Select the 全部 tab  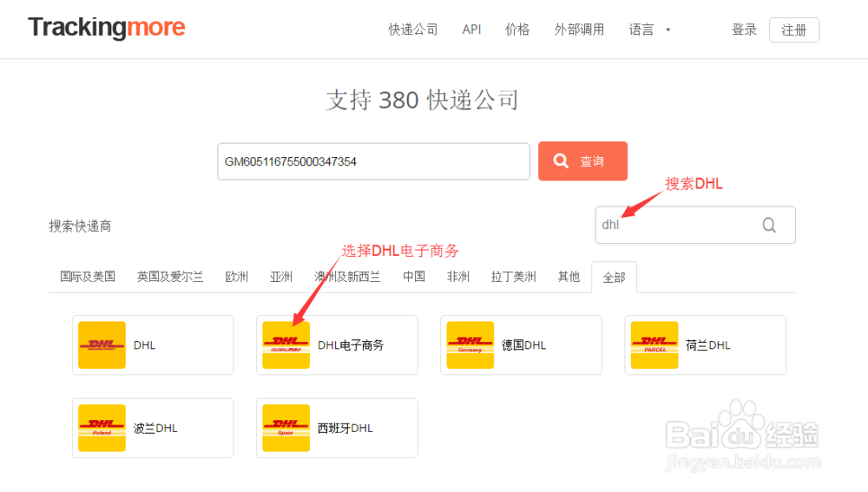pyautogui.click(x=614, y=278)
